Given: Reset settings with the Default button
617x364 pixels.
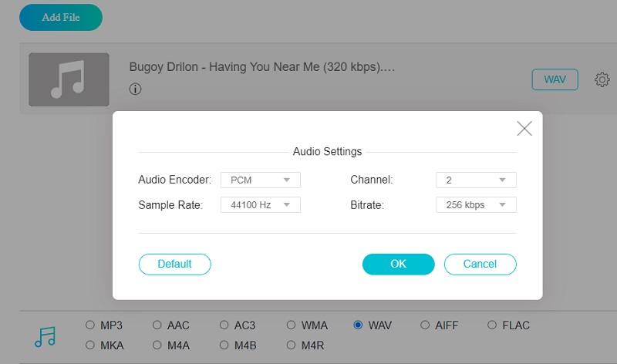Looking at the screenshot, I should 174,264.
